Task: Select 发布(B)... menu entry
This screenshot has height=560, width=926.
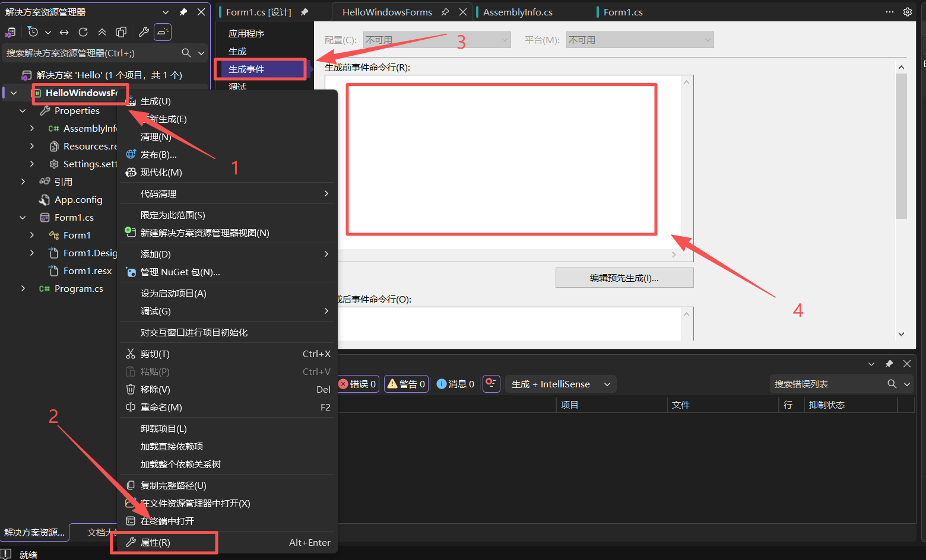Action: point(228,155)
